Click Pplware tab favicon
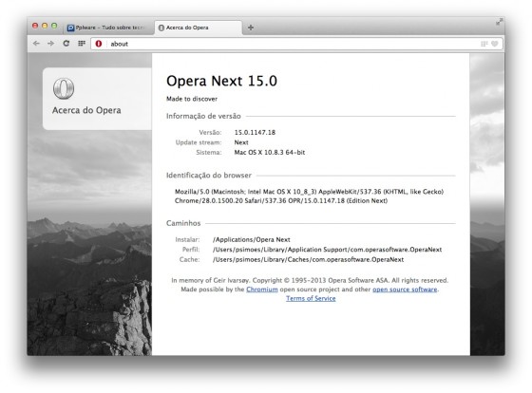This screenshot has width=532, height=393. pos(70,28)
